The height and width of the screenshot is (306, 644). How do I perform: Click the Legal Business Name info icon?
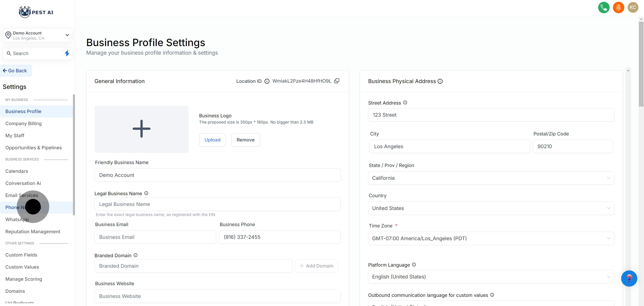tap(146, 193)
